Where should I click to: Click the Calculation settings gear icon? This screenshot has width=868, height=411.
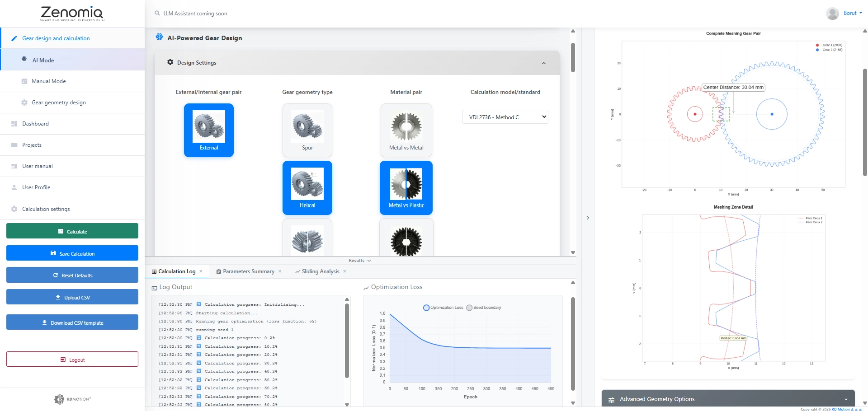click(14, 209)
